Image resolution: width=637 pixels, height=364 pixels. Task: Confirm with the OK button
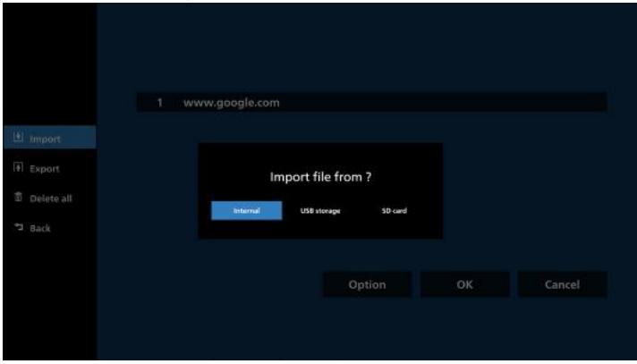(x=464, y=284)
